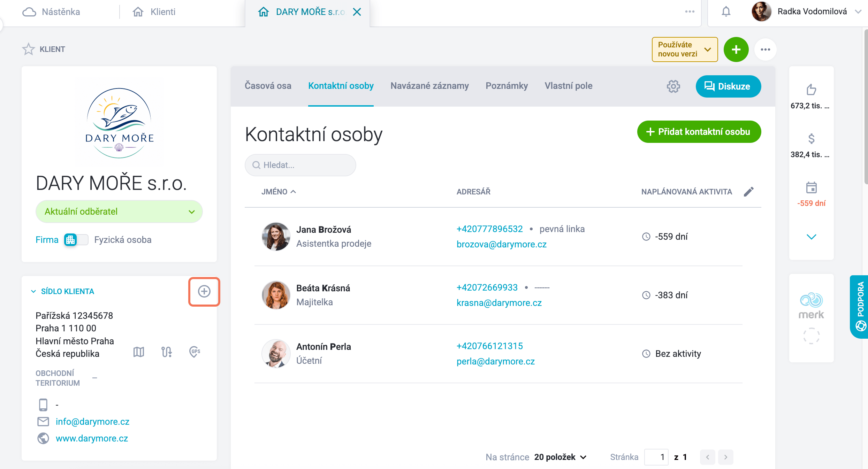Click the globe website icon
This screenshot has width=868, height=469.
[43, 438]
